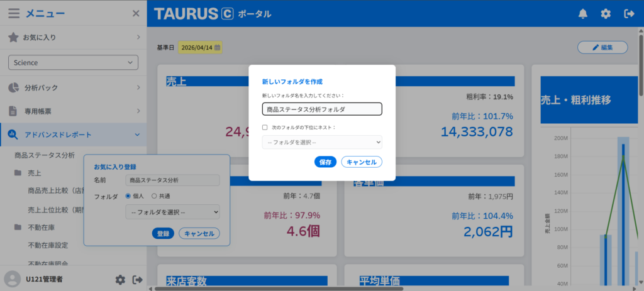Click 保存 in new folder dialog
This screenshot has width=644, height=291.
click(325, 162)
